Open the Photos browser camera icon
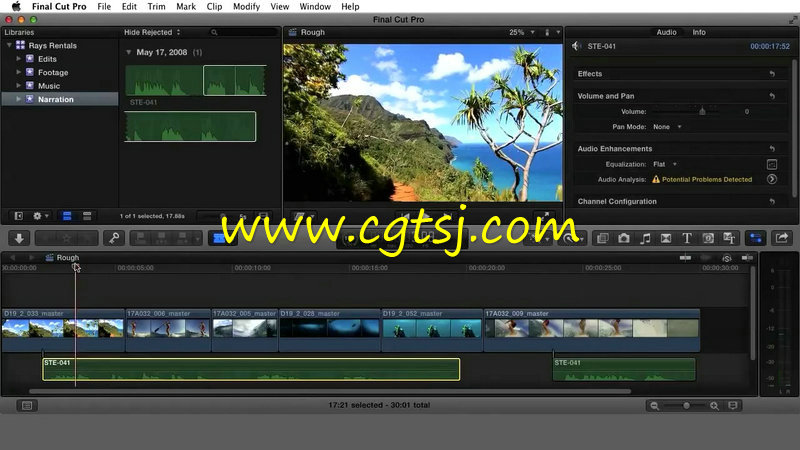This screenshot has width=800, height=450. tap(623, 238)
